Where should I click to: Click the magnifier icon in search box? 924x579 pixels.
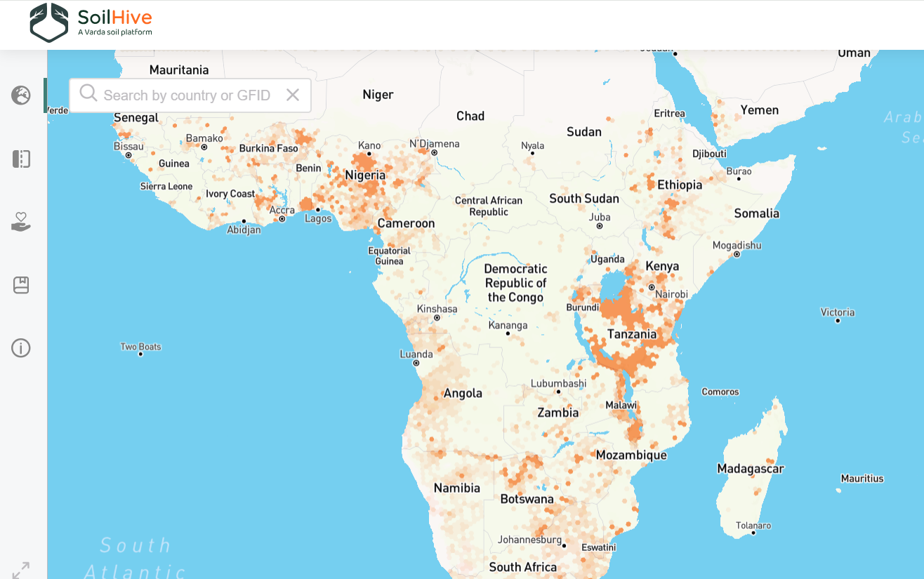tap(88, 94)
